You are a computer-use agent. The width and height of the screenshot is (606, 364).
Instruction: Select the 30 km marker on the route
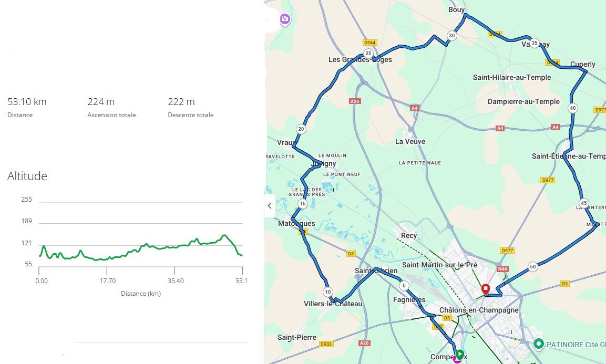(451, 36)
